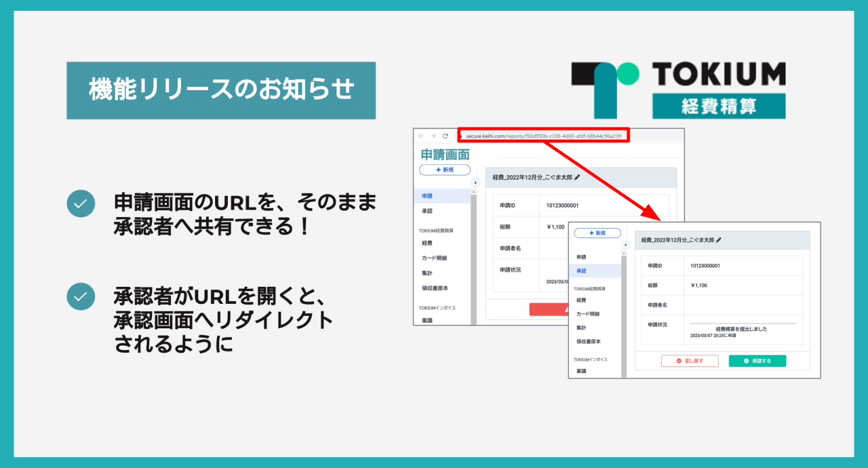The width and height of the screenshot is (868, 468).
Task: Click the first teal checkmark bullet icon
Action: [81, 203]
